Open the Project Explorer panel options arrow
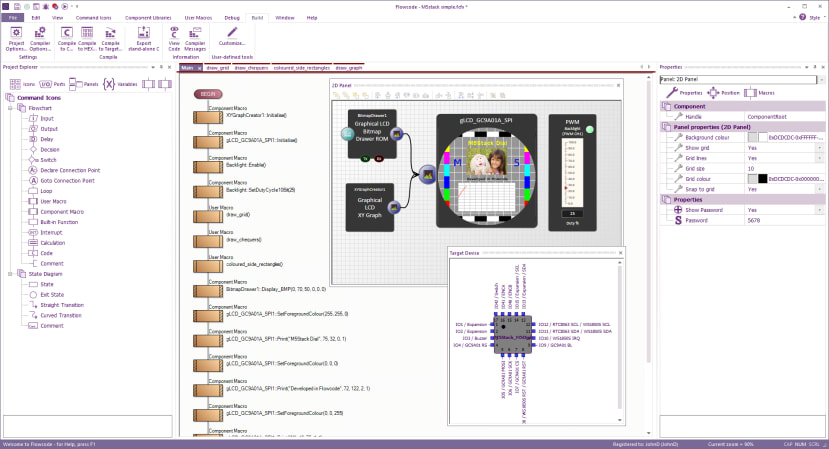The image size is (829, 449). coord(153,67)
